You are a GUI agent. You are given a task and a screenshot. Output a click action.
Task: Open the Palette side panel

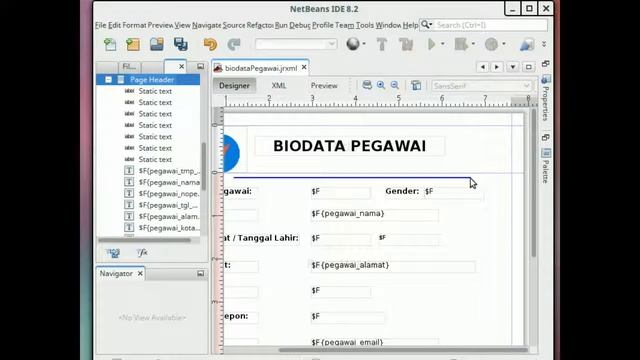coord(546,166)
